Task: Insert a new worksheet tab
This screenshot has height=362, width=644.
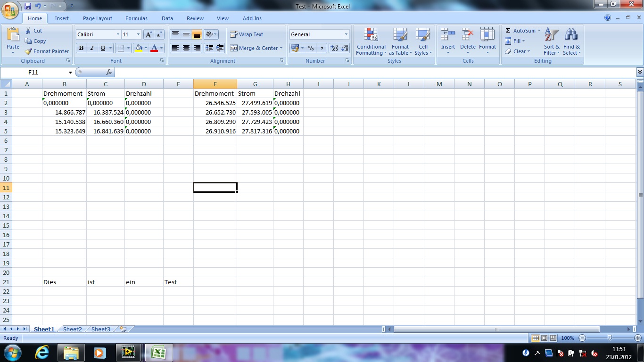Action: click(123, 329)
